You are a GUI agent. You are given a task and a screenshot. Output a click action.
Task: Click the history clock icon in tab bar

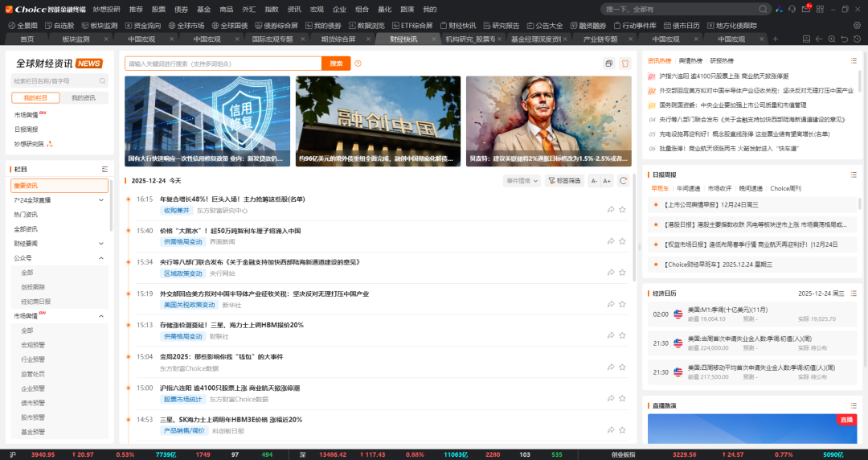(x=857, y=39)
